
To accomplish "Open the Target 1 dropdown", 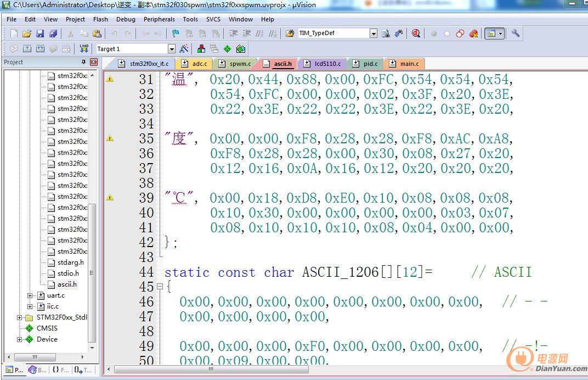I will pos(171,49).
